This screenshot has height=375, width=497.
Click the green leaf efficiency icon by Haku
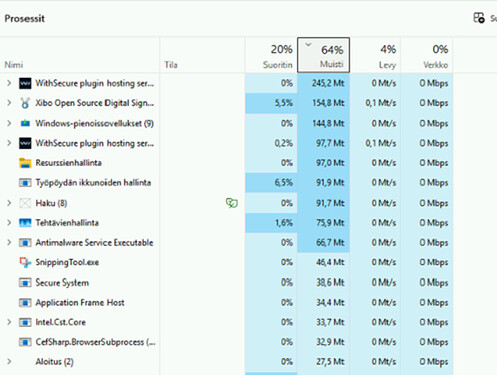232,203
